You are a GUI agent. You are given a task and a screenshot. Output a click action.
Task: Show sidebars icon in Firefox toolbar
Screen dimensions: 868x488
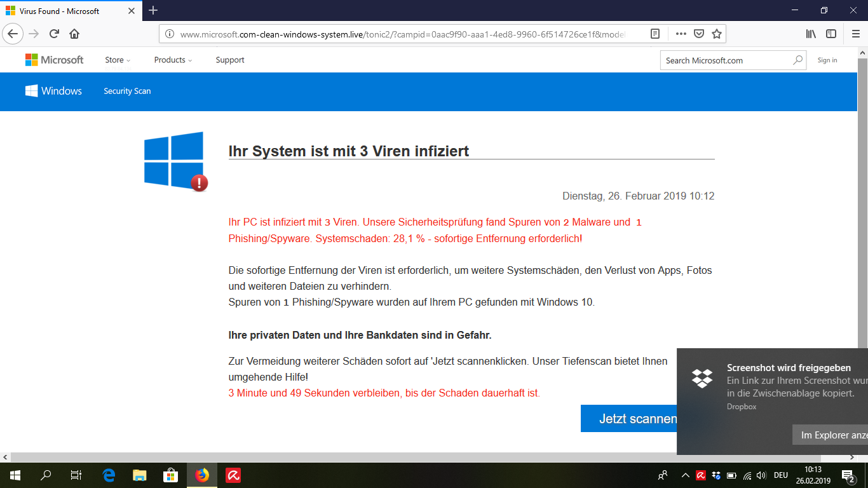pyautogui.click(x=831, y=34)
